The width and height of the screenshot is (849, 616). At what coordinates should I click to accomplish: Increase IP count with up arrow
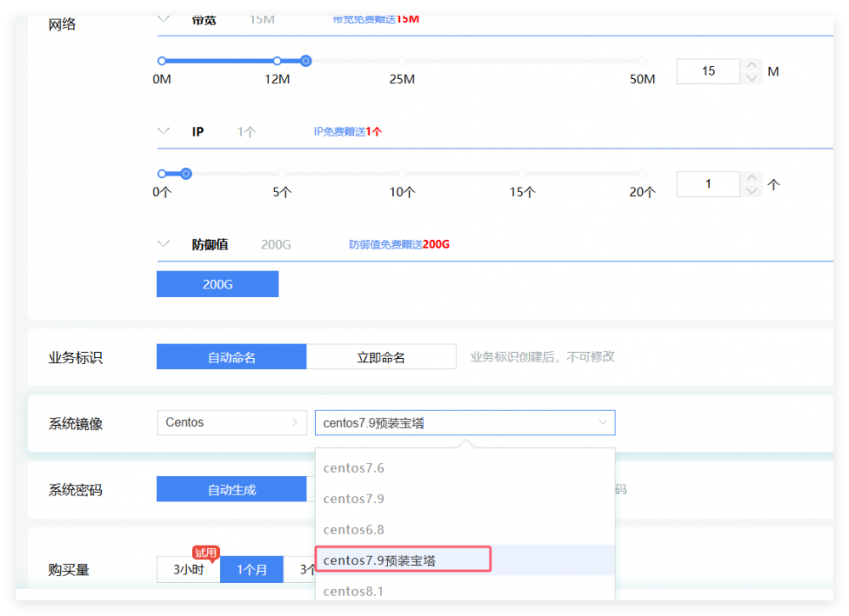pos(751,177)
